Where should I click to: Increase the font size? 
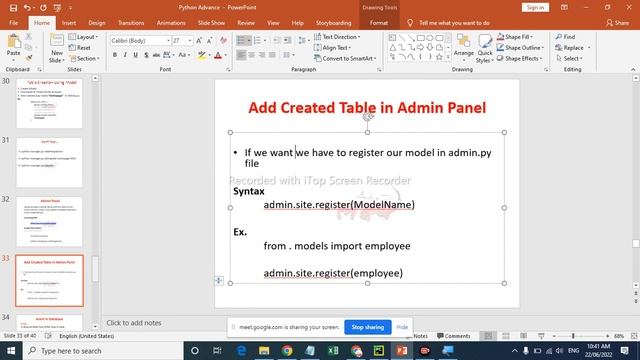pyautogui.click(x=199, y=40)
